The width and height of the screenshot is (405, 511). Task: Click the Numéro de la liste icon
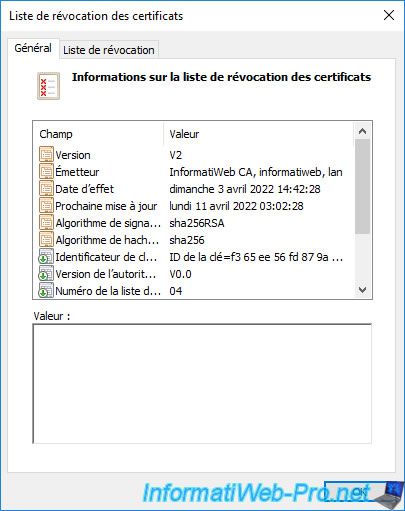click(46, 290)
